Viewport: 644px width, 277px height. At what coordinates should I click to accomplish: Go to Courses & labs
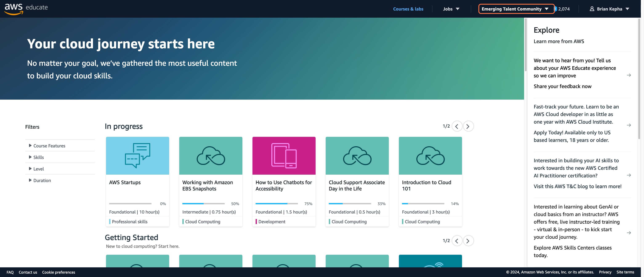click(x=408, y=9)
